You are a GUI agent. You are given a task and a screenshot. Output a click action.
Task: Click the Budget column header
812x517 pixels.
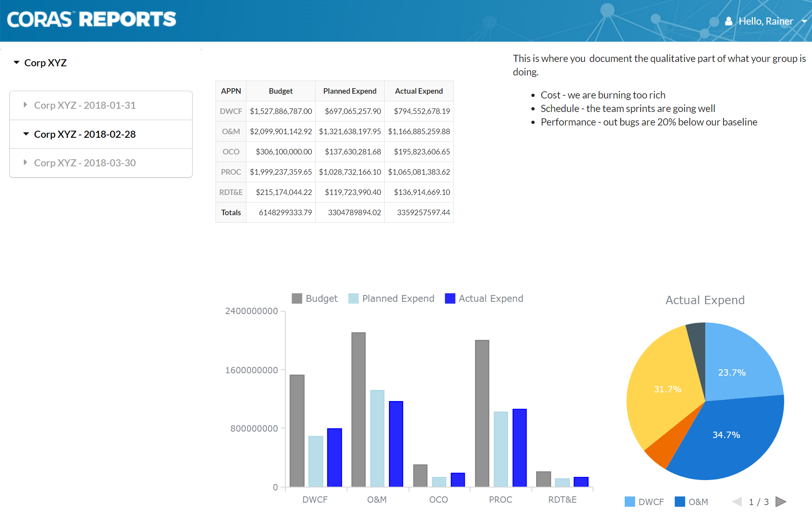click(281, 91)
